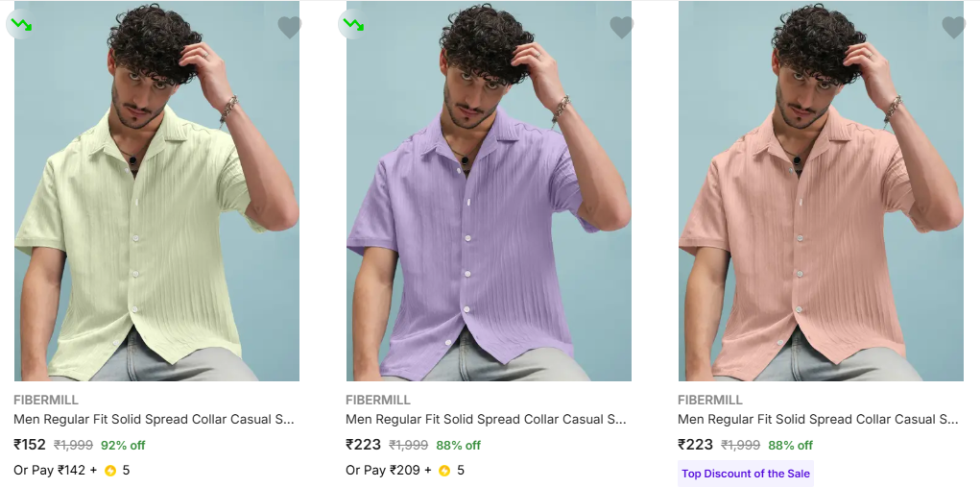Image resolution: width=980 pixels, height=487 pixels.
Task: Click FIBERMILL brand under the purple shirt
Action: [x=378, y=400]
